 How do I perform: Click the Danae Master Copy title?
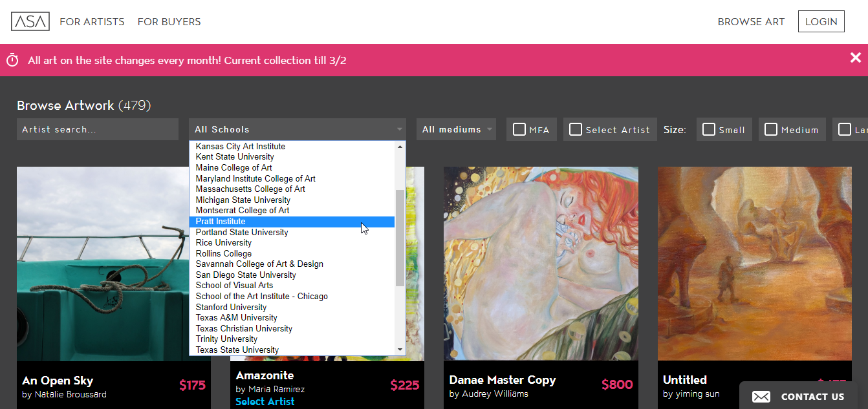(503, 380)
